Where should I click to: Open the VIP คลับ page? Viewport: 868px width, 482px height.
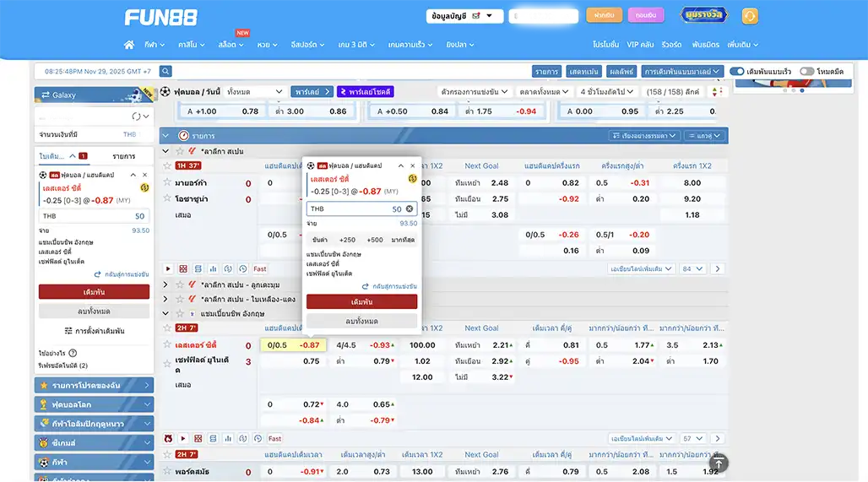tap(640, 45)
